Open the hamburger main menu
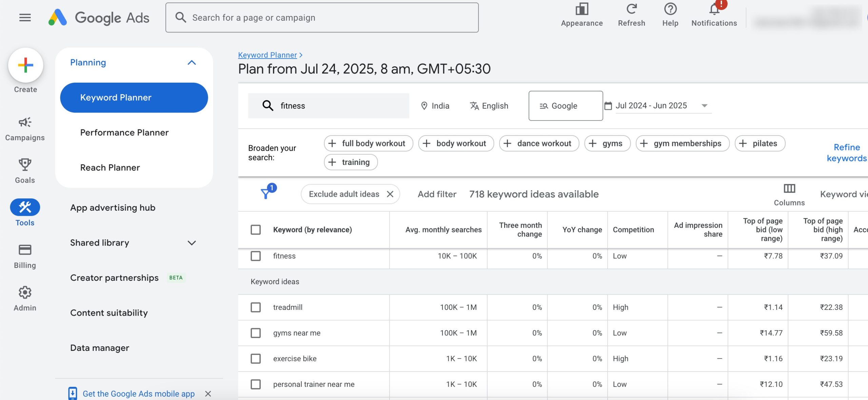This screenshot has height=400, width=868. click(25, 17)
